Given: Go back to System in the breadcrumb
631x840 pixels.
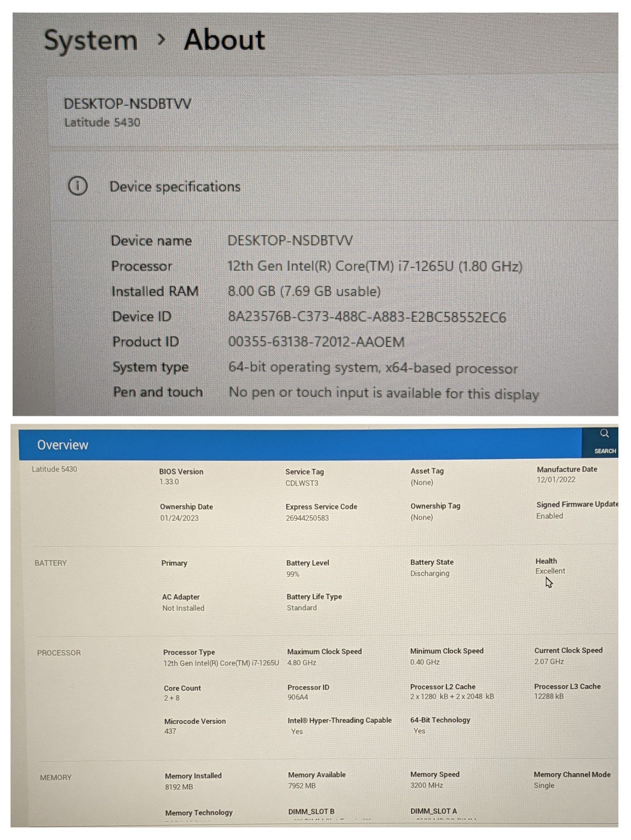Looking at the screenshot, I should click(90, 40).
